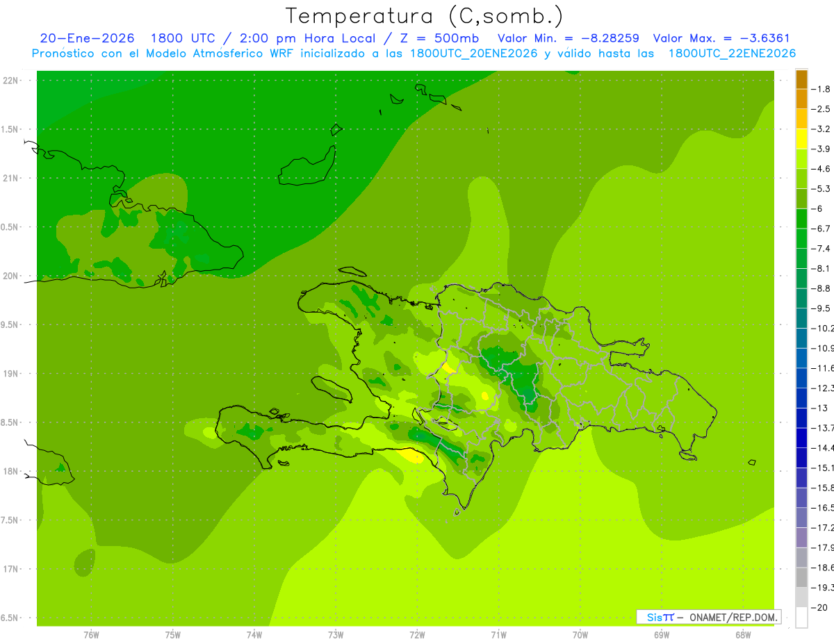The width and height of the screenshot is (834, 644).
Task: Click the '1800UTC_20ENE2026' initialization timestamp
Action: [473, 53]
